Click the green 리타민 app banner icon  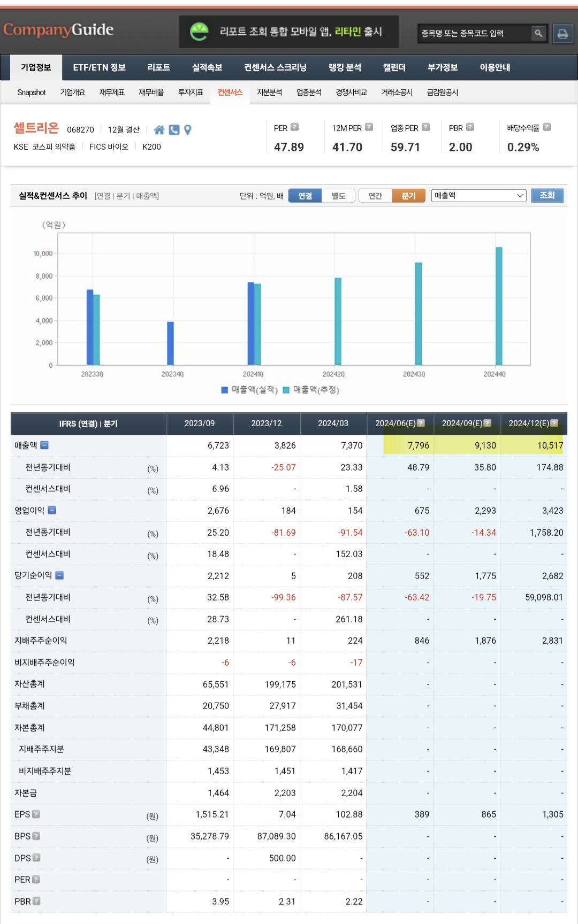click(x=199, y=32)
